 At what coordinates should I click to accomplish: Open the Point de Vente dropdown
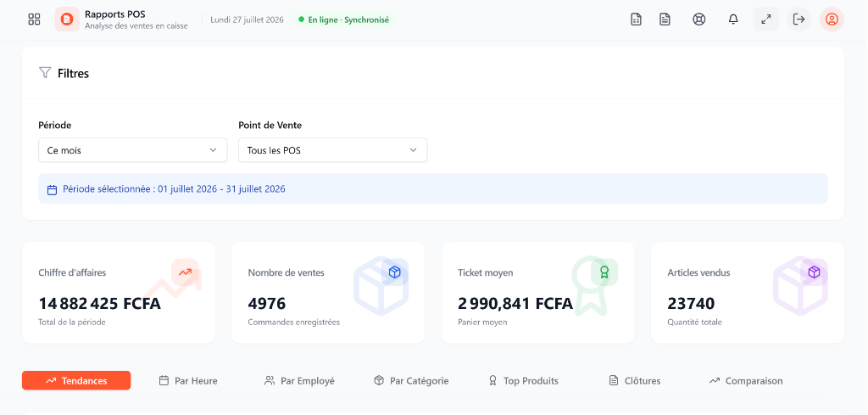tap(332, 150)
